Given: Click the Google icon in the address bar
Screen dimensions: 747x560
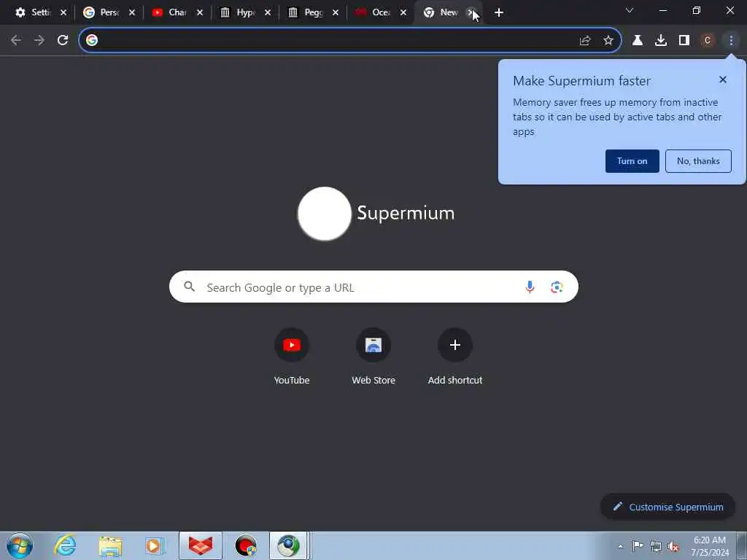Looking at the screenshot, I should [x=92, y=41].
